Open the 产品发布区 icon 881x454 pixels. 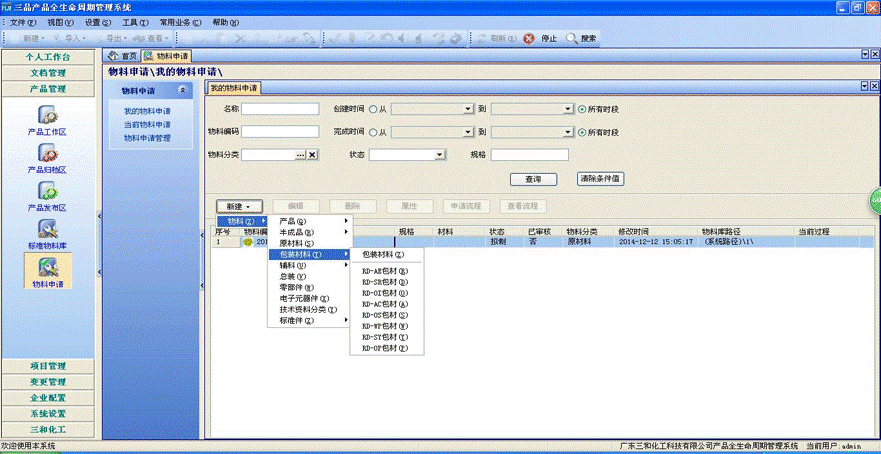point(47,190)
